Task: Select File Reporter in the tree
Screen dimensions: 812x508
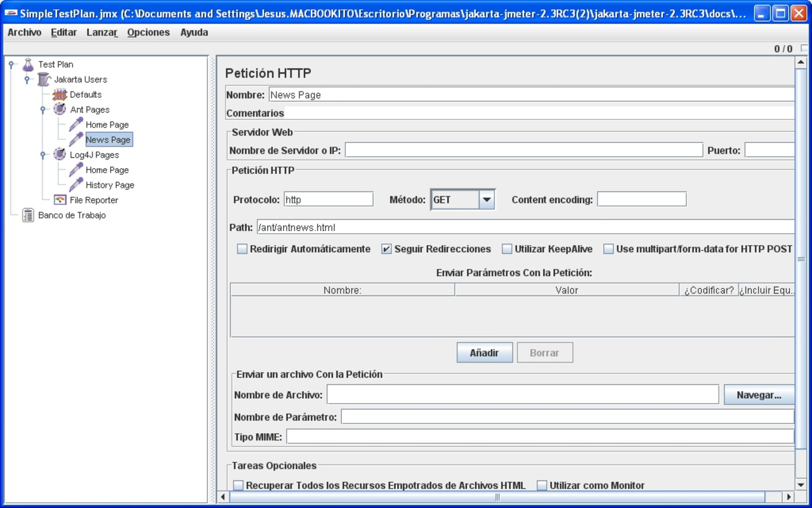Action: coord(94,200)
